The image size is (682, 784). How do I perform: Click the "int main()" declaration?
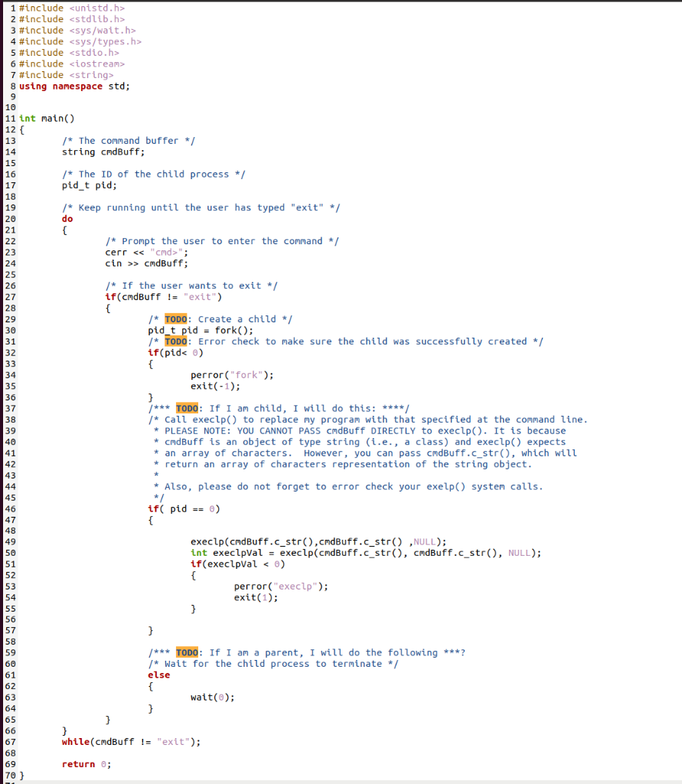pos(47,119)
